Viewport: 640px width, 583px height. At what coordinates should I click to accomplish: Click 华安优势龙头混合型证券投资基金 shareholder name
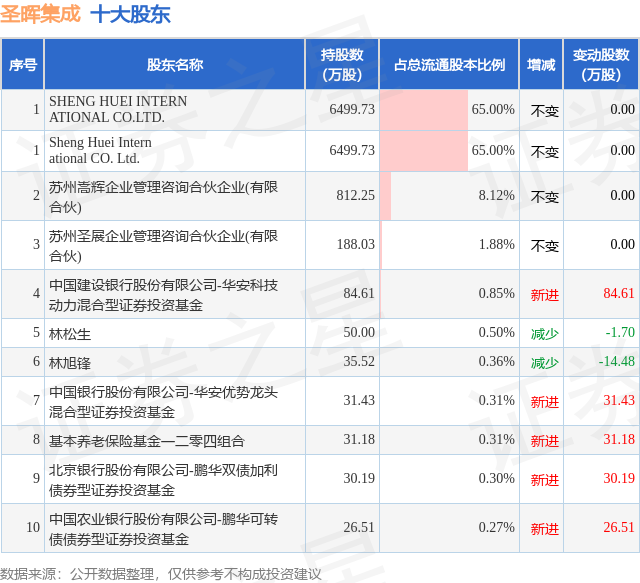163,401
